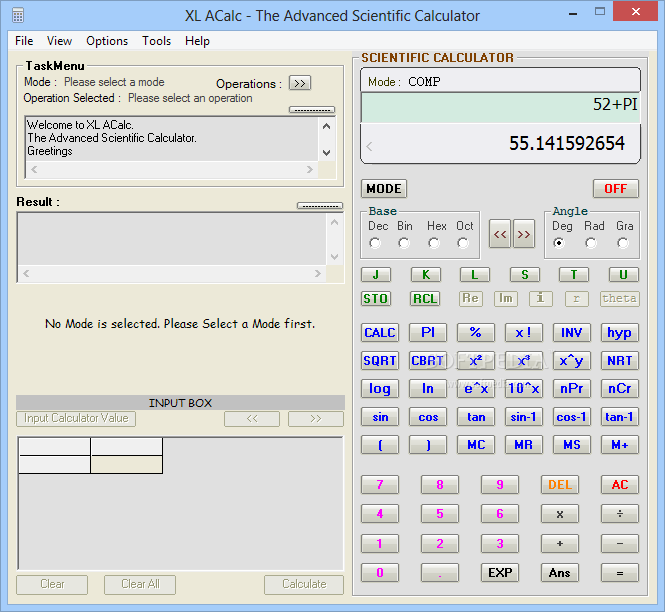The height and width of the screenshot is (612, 665).
Task: Click the M+ memory add key
Action: pyautogui.click(x=619, y=445)
